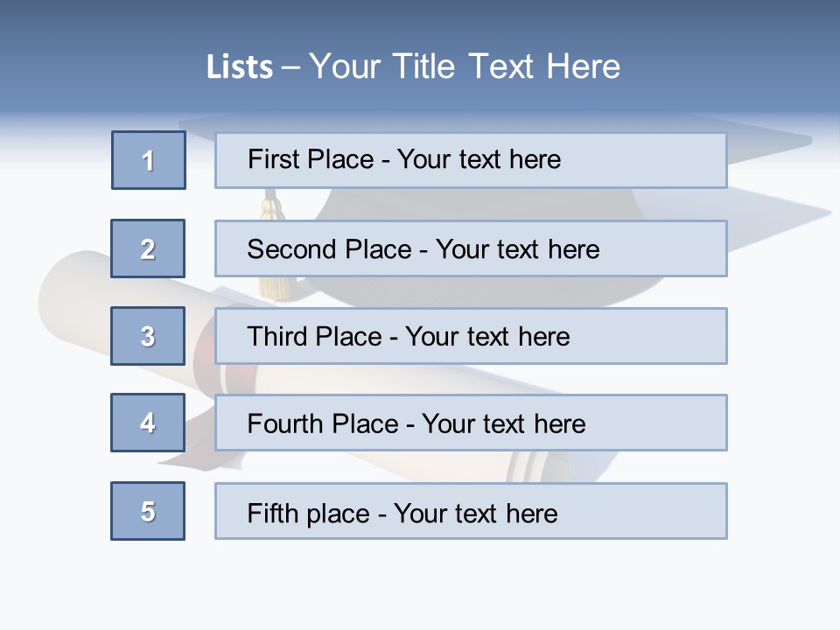840x630 pixels.
Task: Click the bold word Lists in title
Action: tap(240, 67)
